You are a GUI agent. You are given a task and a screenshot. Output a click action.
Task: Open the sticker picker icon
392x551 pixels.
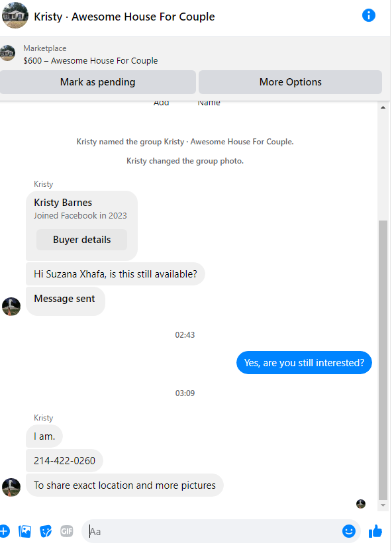[x=46, y=531]
